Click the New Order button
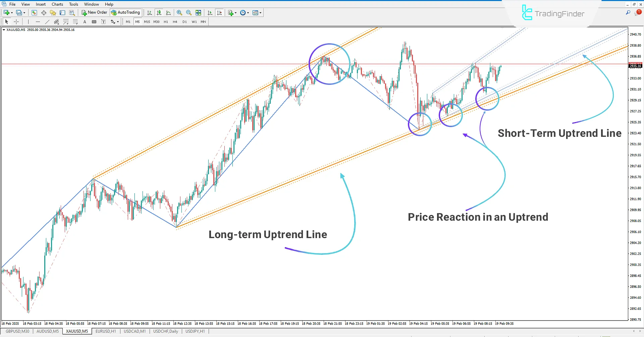644x337 pixels. (94, 12)
